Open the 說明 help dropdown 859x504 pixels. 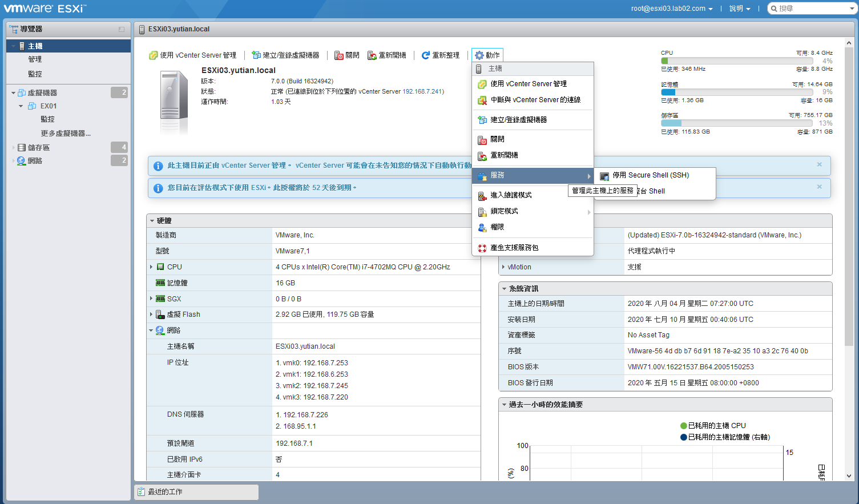tap(740, 9)
